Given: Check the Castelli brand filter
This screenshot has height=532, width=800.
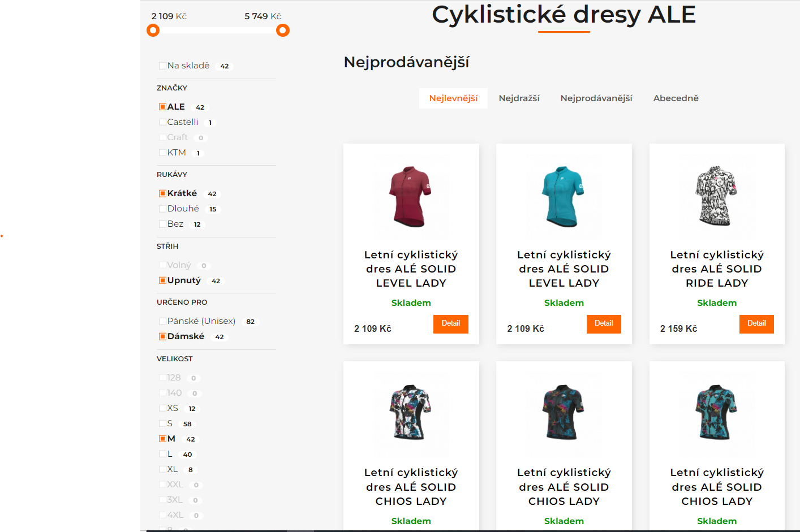Looking at the screenshot, I should [x=162, y=122].
